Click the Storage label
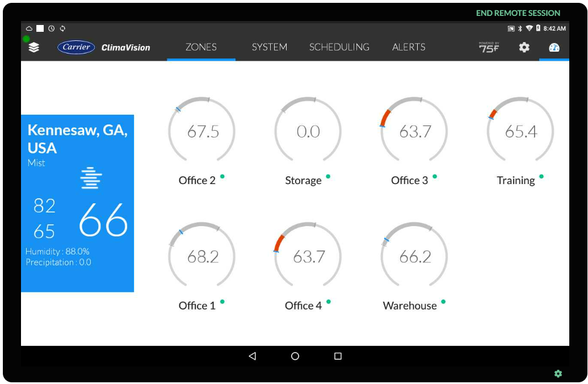This screenshot has height=384, width=588. (303, 181)
